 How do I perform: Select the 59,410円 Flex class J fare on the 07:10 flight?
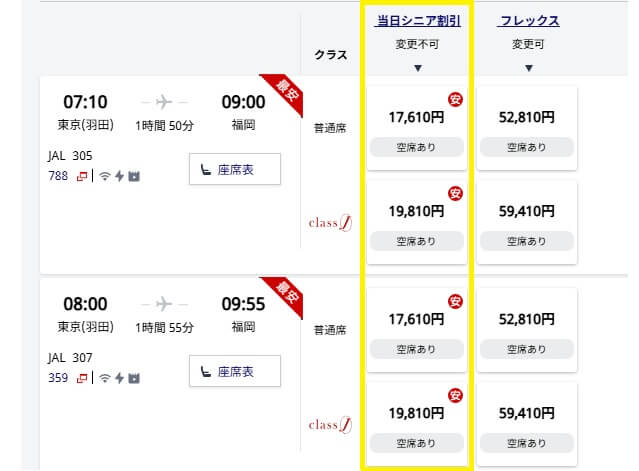coord(527,222)
